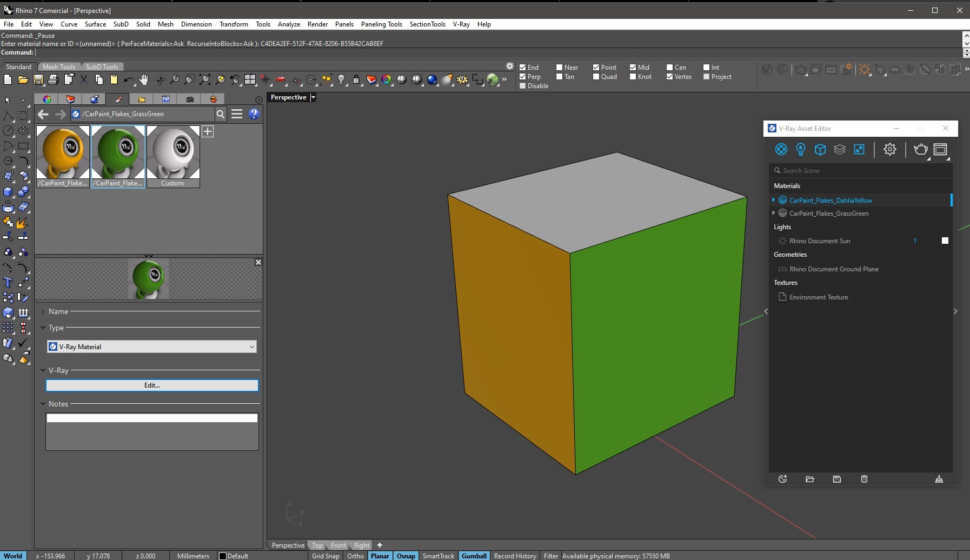
Task: Click the Zoom Extents icon
Action: coord(205,79)
